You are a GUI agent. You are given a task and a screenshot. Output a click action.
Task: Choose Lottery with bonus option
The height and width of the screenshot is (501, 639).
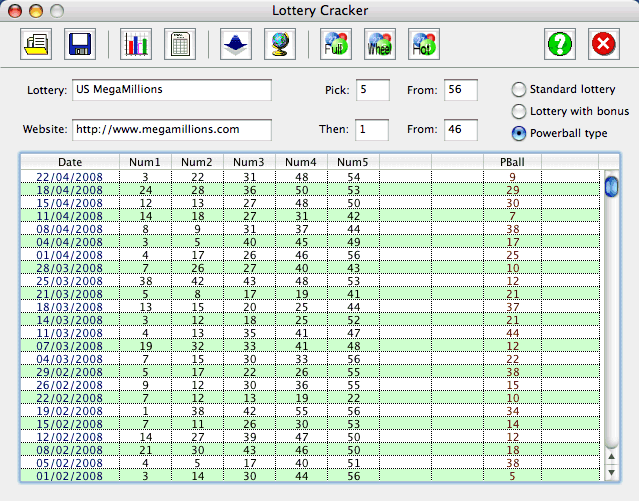[x=519, y=111]
